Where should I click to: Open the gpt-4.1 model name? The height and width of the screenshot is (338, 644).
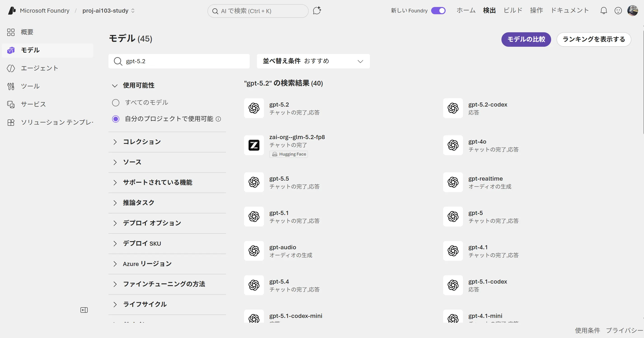[478, 247]
